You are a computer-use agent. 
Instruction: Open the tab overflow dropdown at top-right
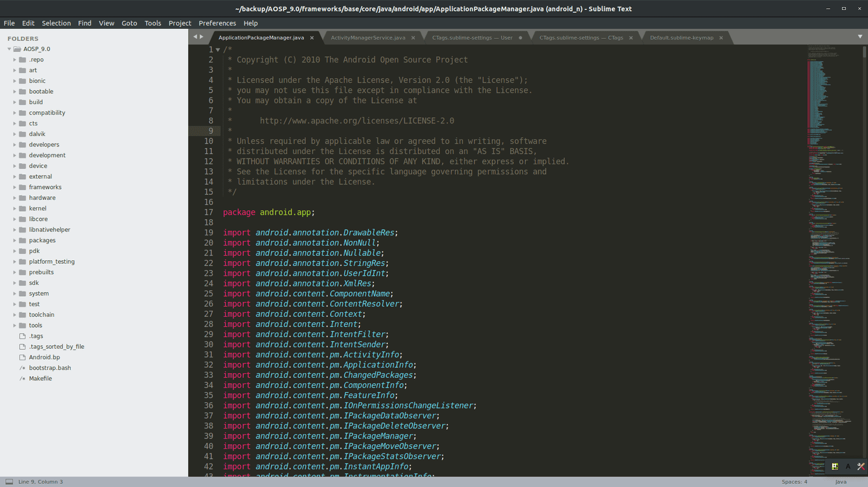click(x=859, y=36)
